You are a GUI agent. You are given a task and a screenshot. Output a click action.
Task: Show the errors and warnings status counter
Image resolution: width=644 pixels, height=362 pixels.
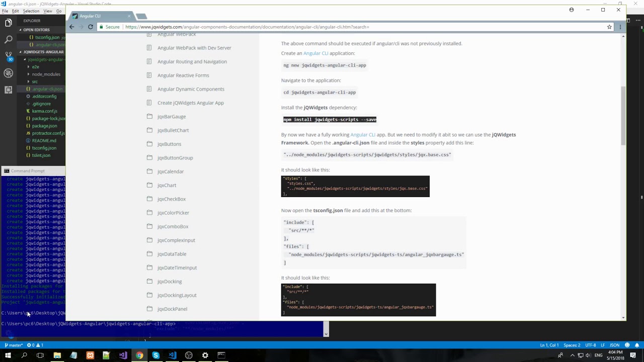(35, 345)
